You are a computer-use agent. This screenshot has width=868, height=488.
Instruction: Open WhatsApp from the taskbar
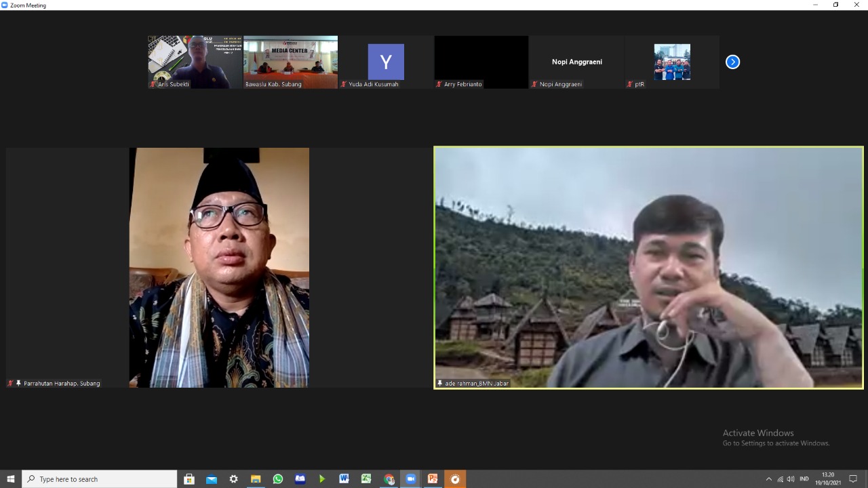[278, 479]
